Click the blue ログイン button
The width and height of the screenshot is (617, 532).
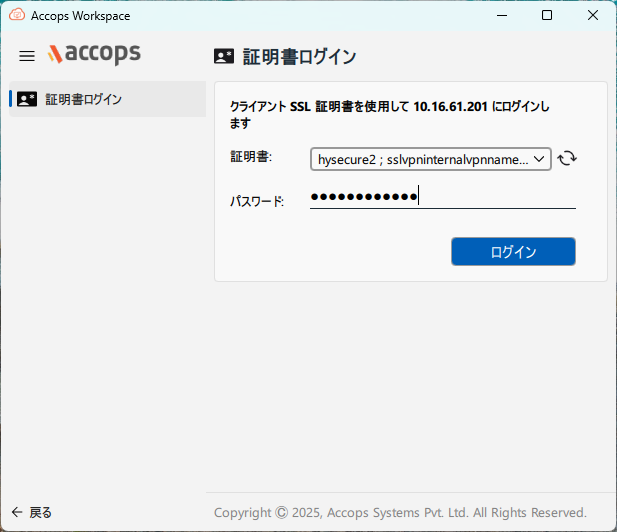(x=513, y=251)
